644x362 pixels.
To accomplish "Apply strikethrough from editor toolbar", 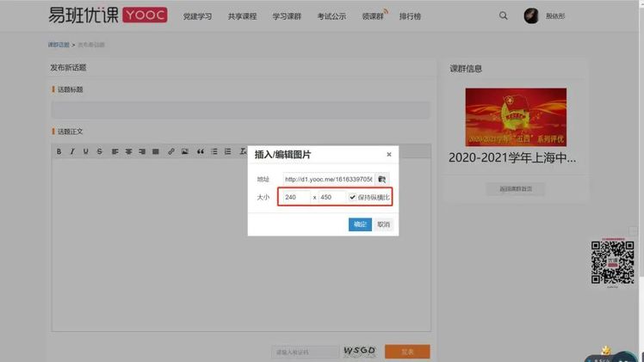I will pyautogui.click(x=99, y=151).
